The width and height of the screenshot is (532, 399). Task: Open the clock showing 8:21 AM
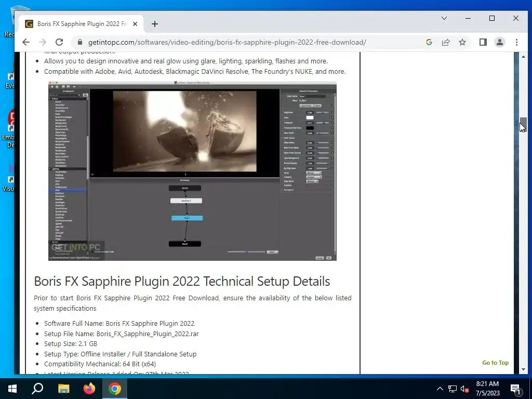pyautogui.click(x=487, y=389)
